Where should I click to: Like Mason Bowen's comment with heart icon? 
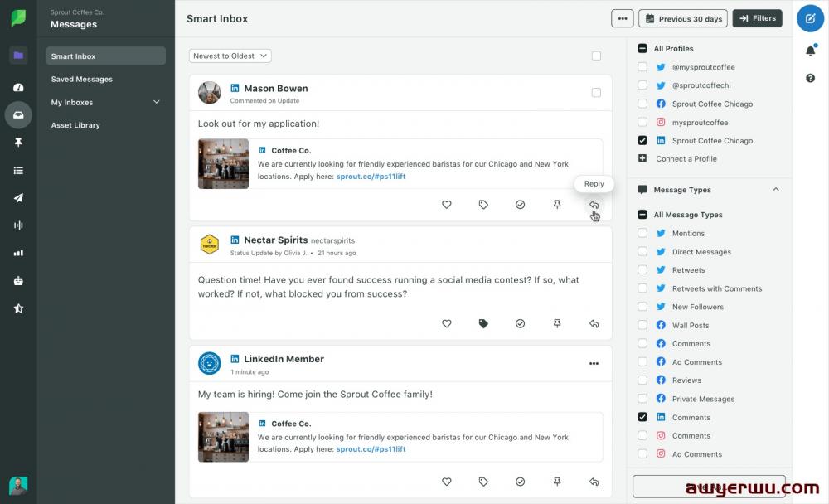447,205
